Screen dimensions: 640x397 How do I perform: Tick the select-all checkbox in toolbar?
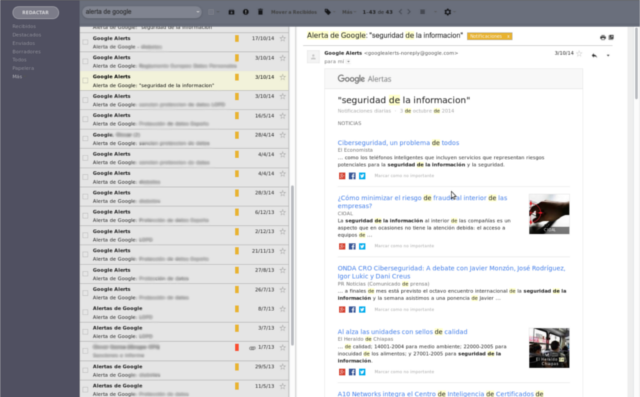(211, 12)
